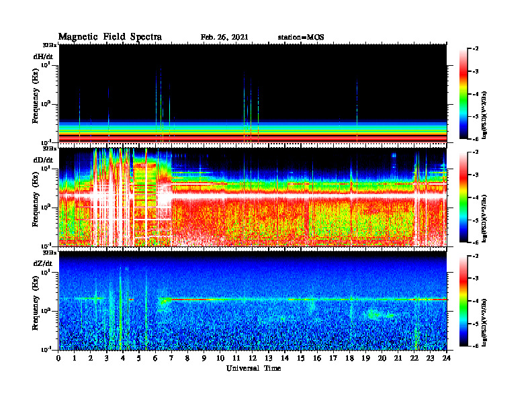The height and width of the screenshot is (411, 532).
Task: Click hour "18" on the time axis
Action: [x=349, y=359]
